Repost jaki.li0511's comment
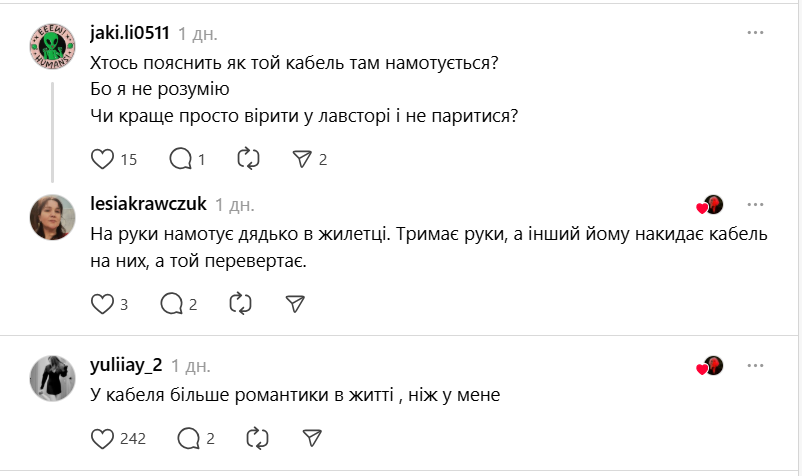 [248, 158]
